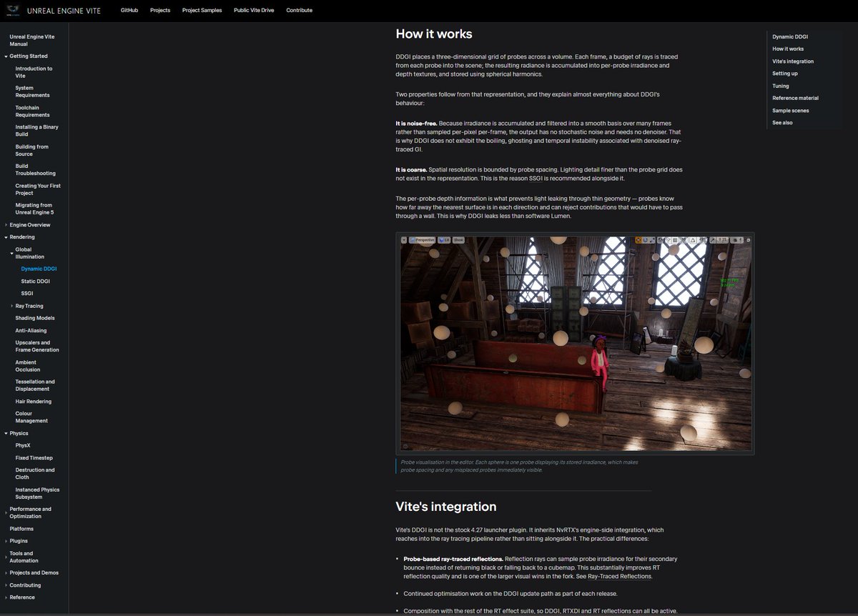
Task: Select Contribute in the top navigation
Action: point(299,11)
